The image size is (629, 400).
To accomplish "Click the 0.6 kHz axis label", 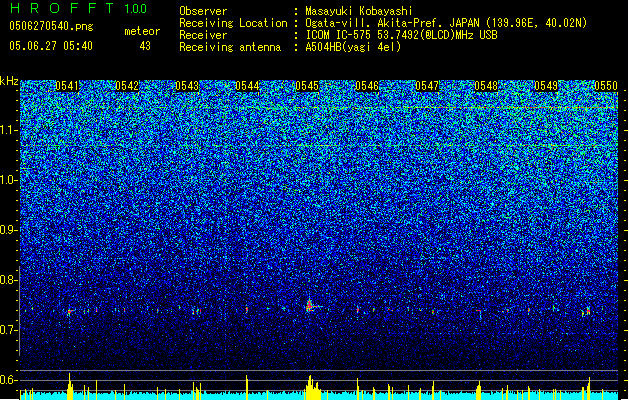I will 9,380.
